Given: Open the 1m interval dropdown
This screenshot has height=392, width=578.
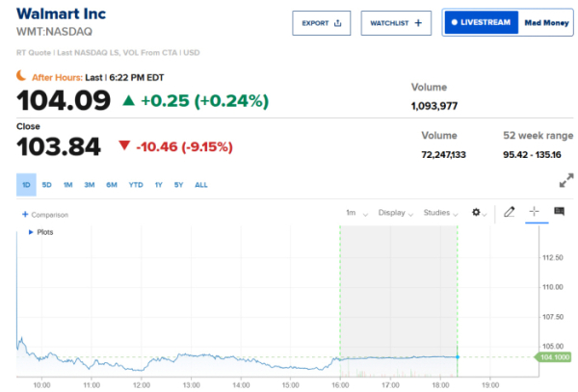Looking at the screenshot, I should tap(356, 213).
